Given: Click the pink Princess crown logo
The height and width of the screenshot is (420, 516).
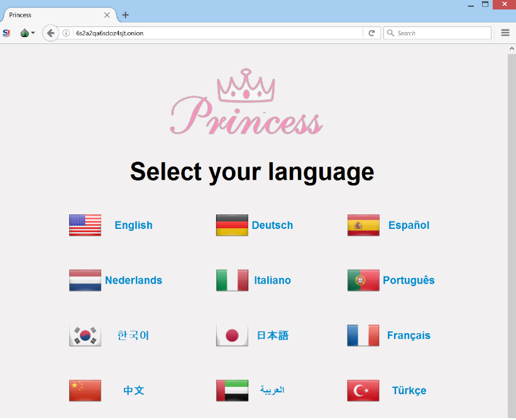Looking at the screenshot, I should 246,102.
